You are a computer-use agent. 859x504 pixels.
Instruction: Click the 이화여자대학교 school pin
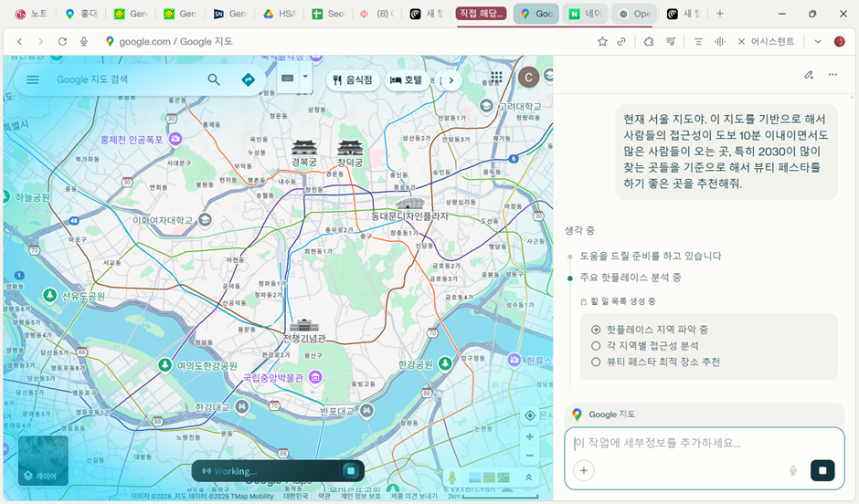(205, 220)
